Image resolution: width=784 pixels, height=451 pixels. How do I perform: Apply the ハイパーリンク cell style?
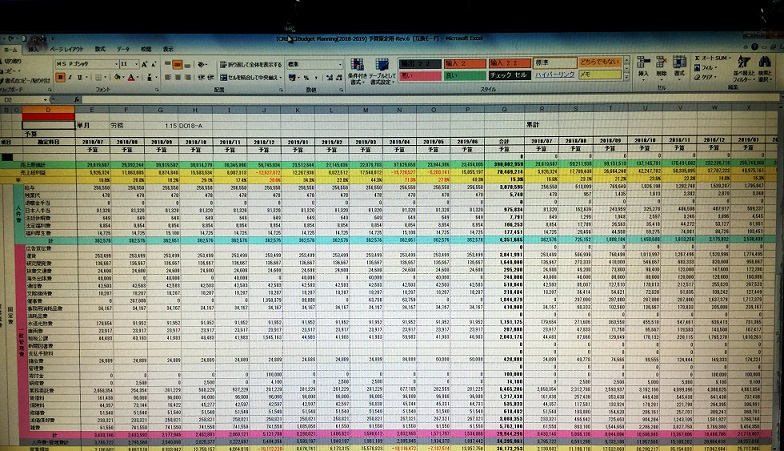[x=554, y=74]
